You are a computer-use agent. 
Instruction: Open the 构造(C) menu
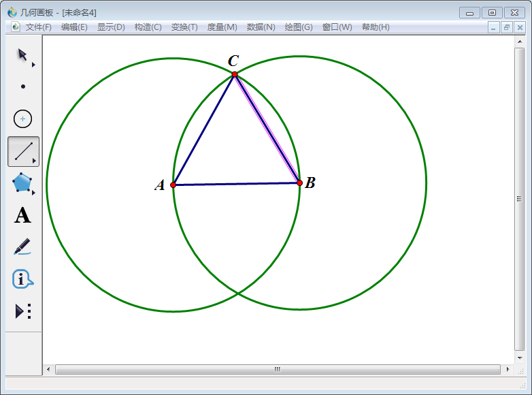pos(148,27)
